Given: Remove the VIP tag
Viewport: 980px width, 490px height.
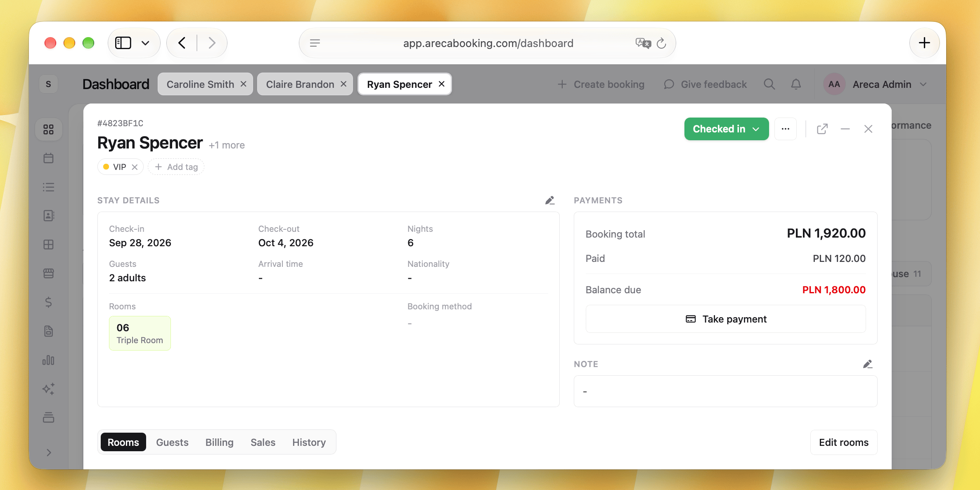Looking at the screenshot, I should 135,167.
